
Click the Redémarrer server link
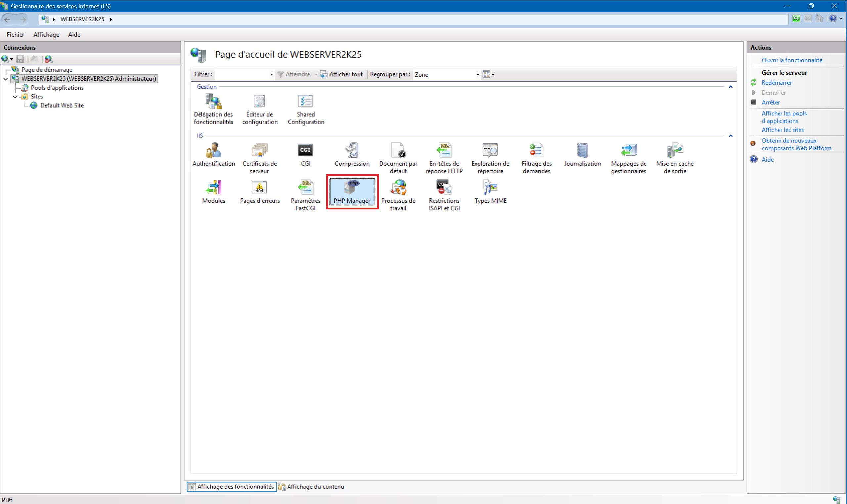coord(776,83)
